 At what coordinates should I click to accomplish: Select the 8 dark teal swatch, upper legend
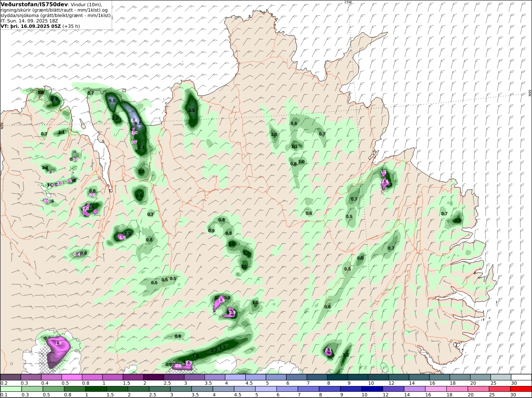point(337,377)
